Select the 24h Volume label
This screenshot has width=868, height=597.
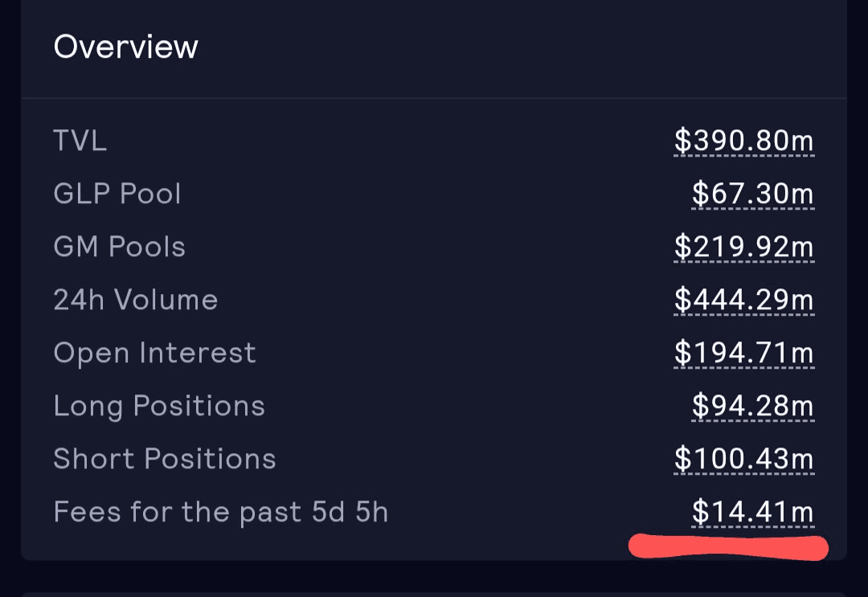pos(135,301)
